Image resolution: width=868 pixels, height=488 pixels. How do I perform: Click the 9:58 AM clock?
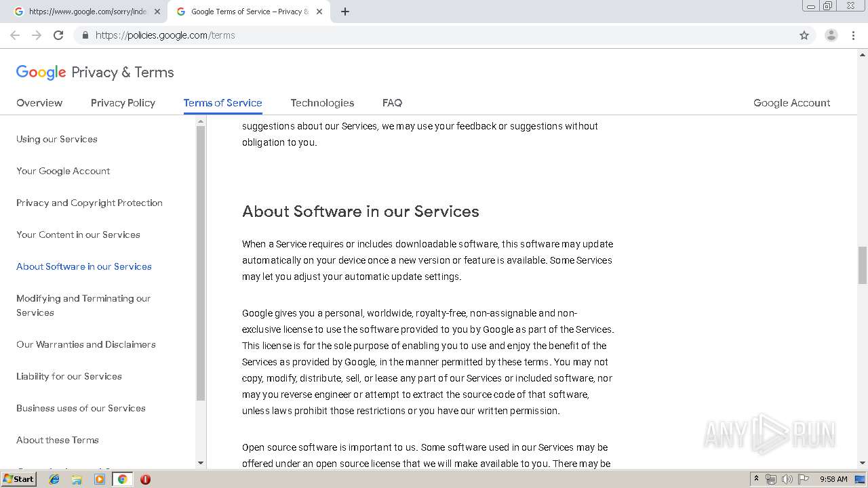tap(833, 479)
